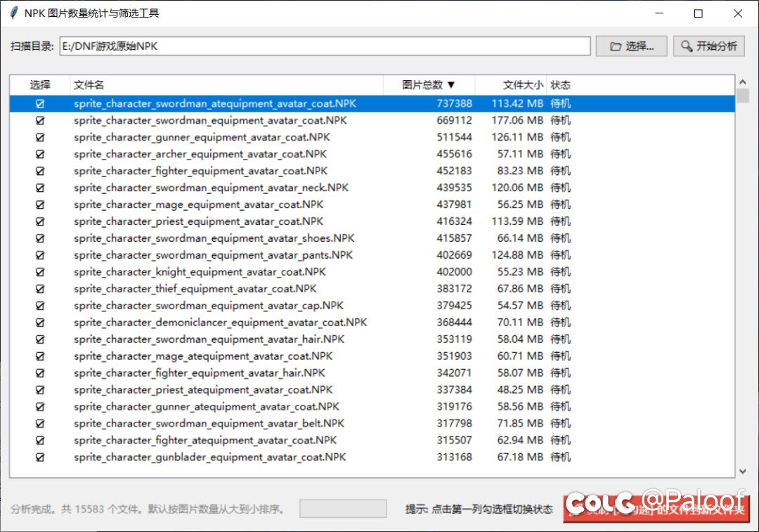The height and width of the screenshot is (532, 759).
Task: Uncheck the gunblader_equipment_avatar_coat.NPK checkbox
Action: pos(40,458)
